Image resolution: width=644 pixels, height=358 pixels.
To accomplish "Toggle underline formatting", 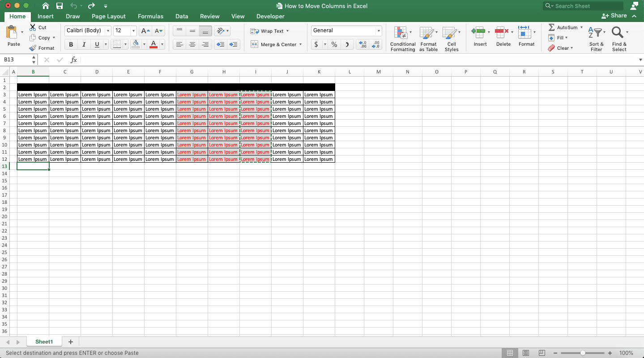I will (97, 44).
